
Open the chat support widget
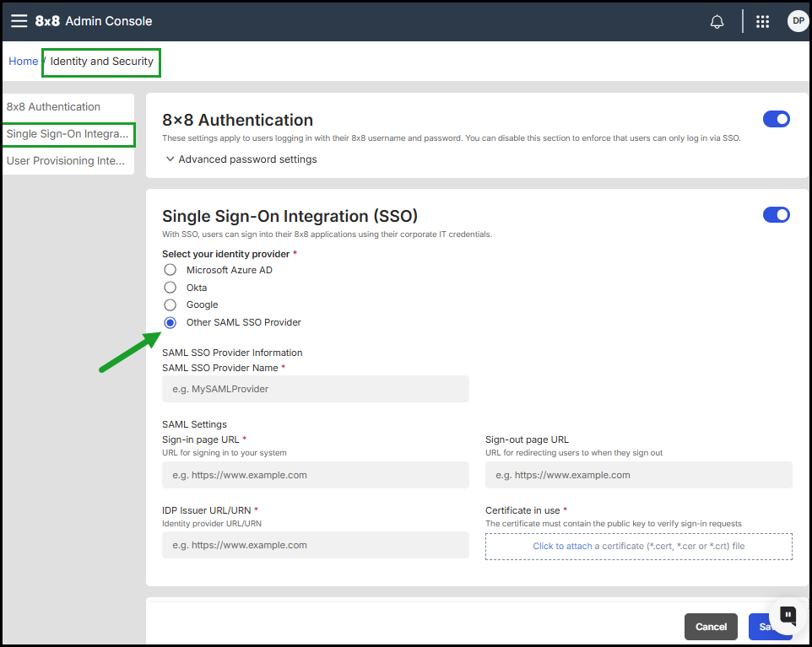point(787,615)
